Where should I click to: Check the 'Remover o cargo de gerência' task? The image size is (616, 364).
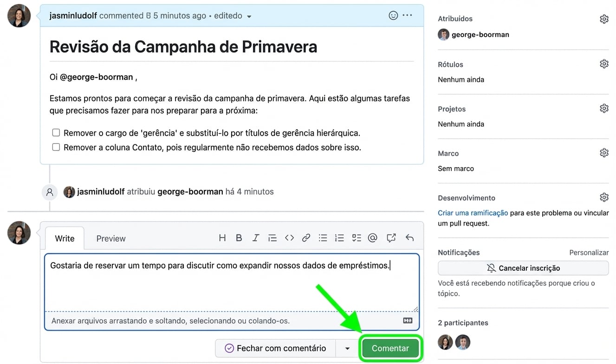[56, 133]
